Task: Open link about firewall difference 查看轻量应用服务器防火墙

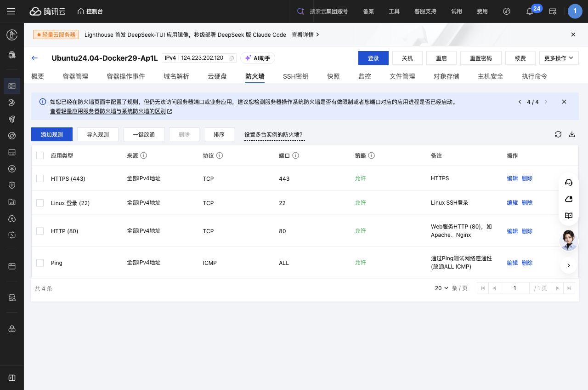Action: click(111, 111)
